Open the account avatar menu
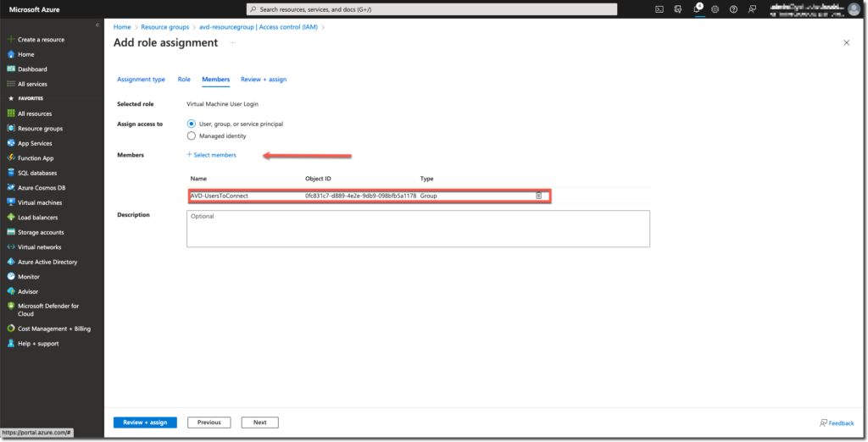868x442 pixels. (x=854, y=8)
